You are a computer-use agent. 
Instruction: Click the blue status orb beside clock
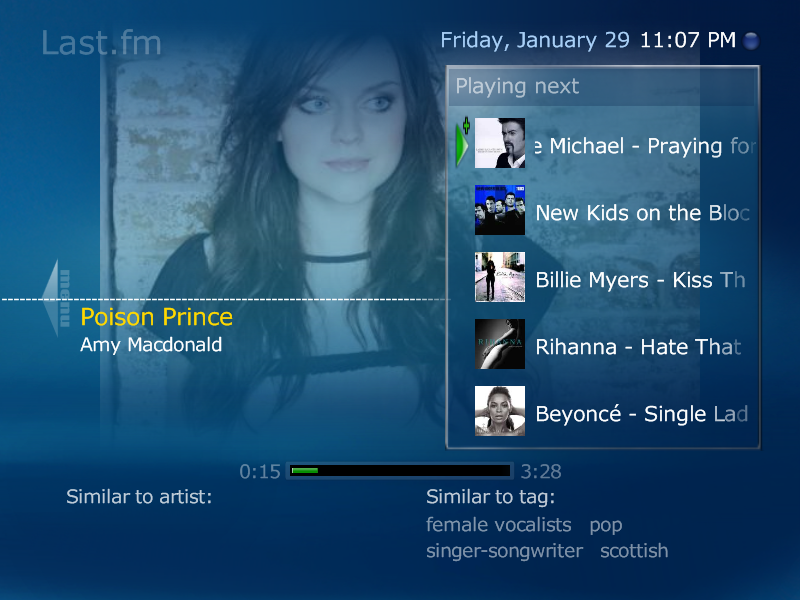point(751,40)
